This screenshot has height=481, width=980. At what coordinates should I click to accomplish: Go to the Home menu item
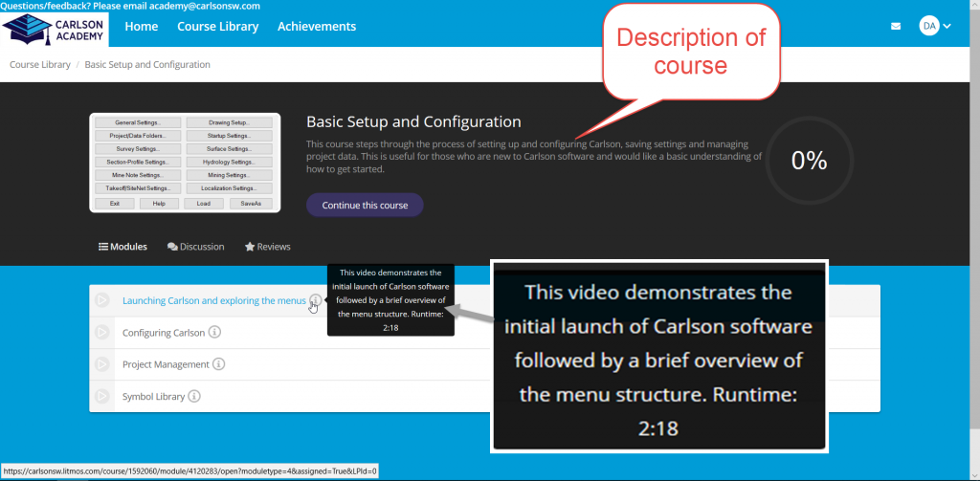[142, 26]
